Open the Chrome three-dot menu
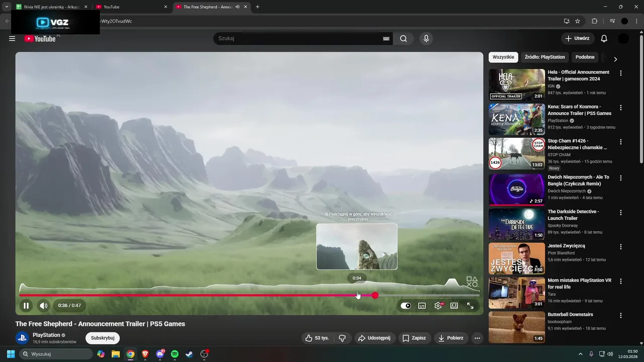The width and height of the screenshot is (644, 362). [636, 21]
